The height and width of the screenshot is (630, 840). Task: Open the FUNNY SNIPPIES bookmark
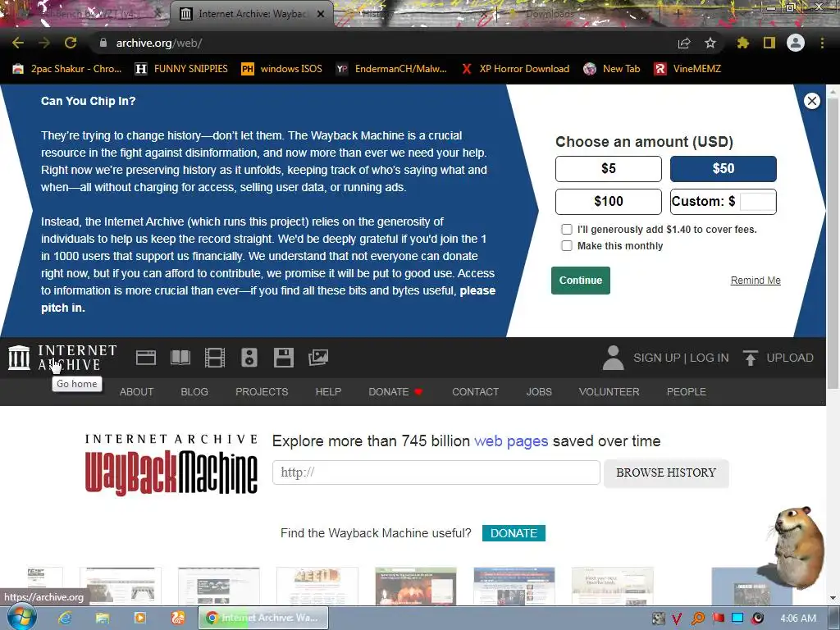pos(181,69)
